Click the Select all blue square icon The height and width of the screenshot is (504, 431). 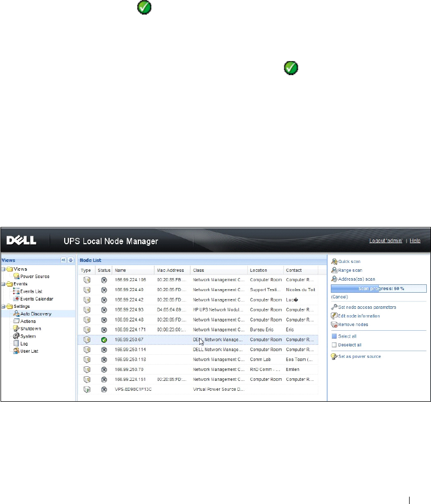[334, 336]
